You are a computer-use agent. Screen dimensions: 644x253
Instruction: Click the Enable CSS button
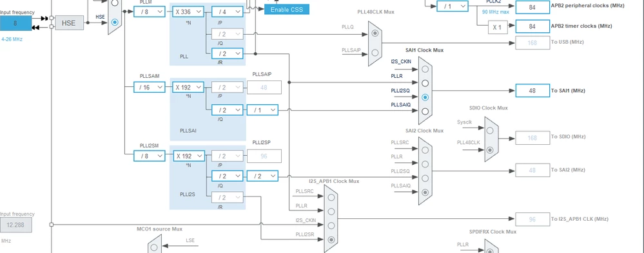(x=287, y=10)
